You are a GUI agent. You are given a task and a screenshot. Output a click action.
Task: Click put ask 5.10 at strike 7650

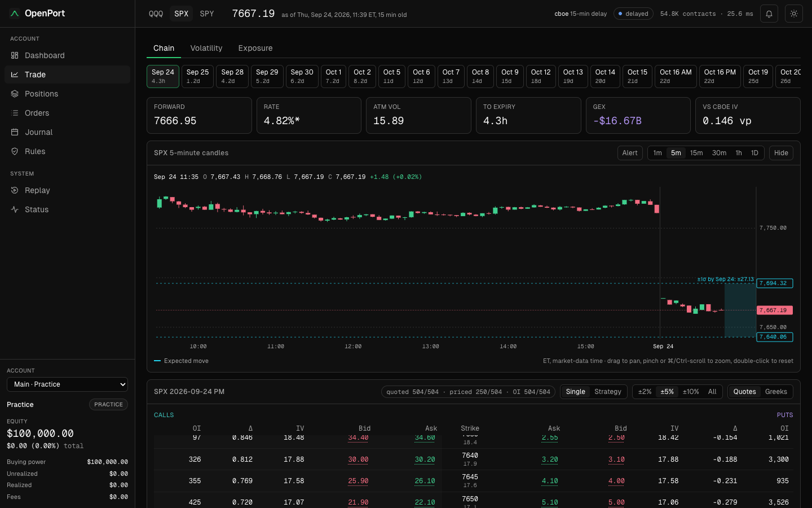point(550,502)
